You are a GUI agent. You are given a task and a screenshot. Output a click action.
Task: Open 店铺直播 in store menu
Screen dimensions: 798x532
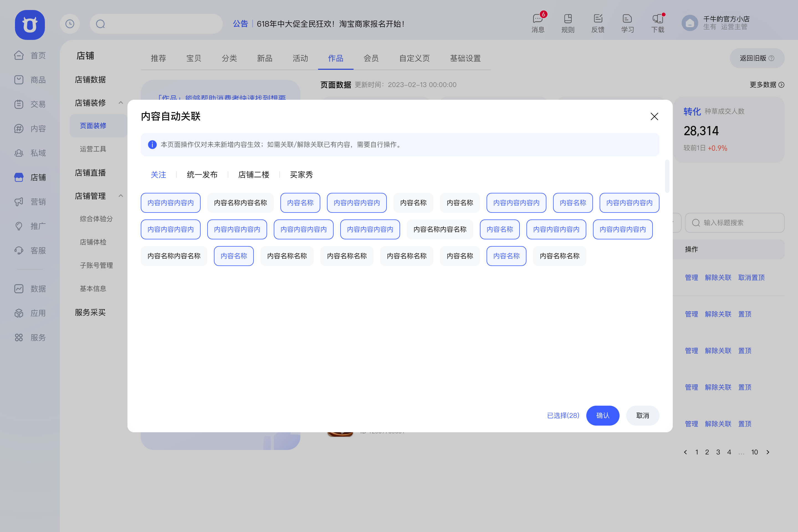(x=90, y=173)
